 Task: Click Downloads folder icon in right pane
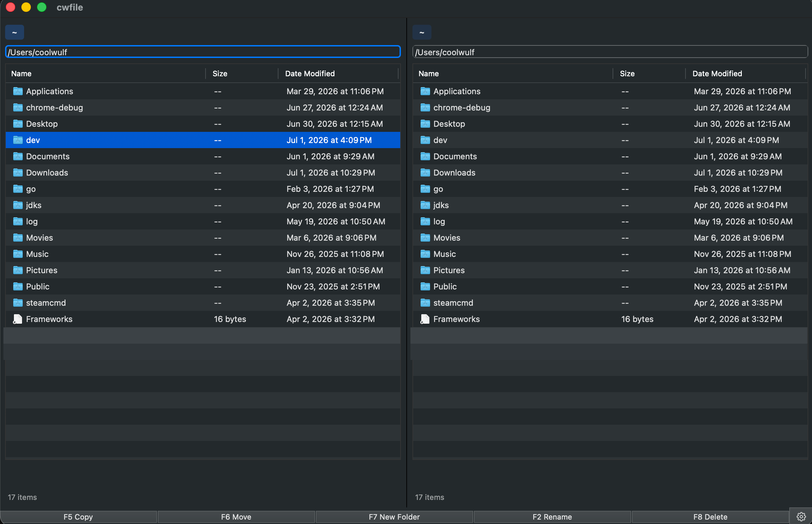425,173
